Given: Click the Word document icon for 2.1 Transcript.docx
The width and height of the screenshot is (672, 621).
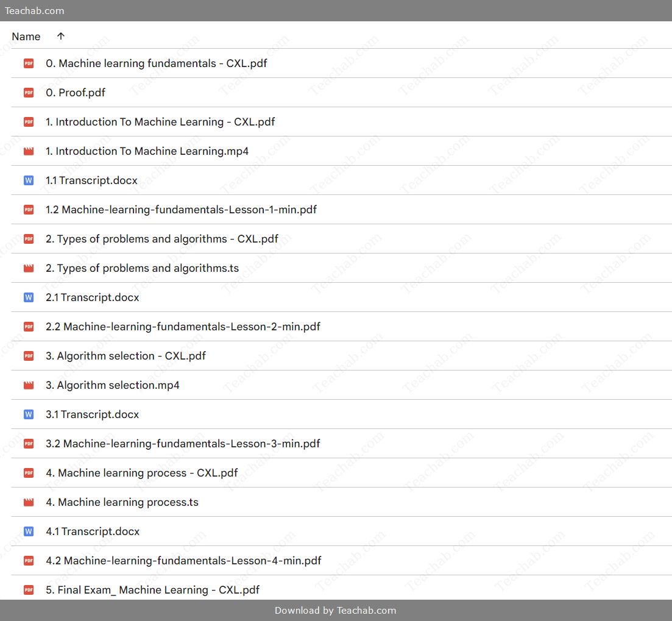Looking at the screenshot, I should (x=29, y=297).
